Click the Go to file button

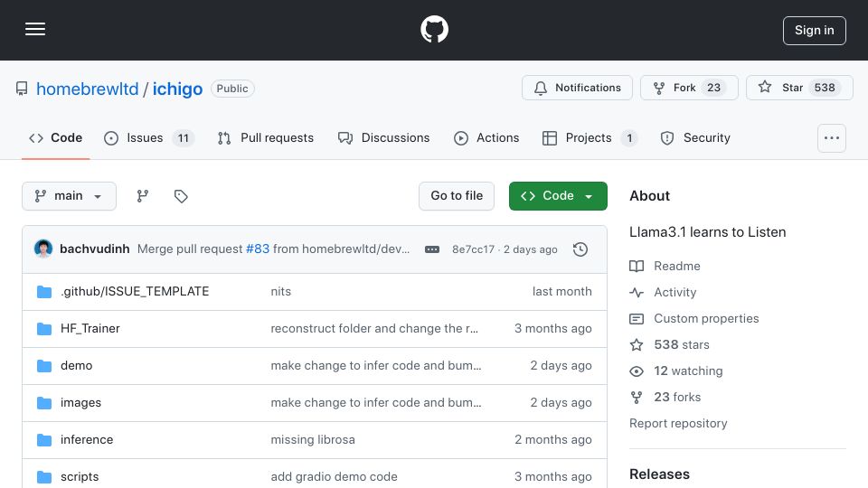(x=457, y=196)
